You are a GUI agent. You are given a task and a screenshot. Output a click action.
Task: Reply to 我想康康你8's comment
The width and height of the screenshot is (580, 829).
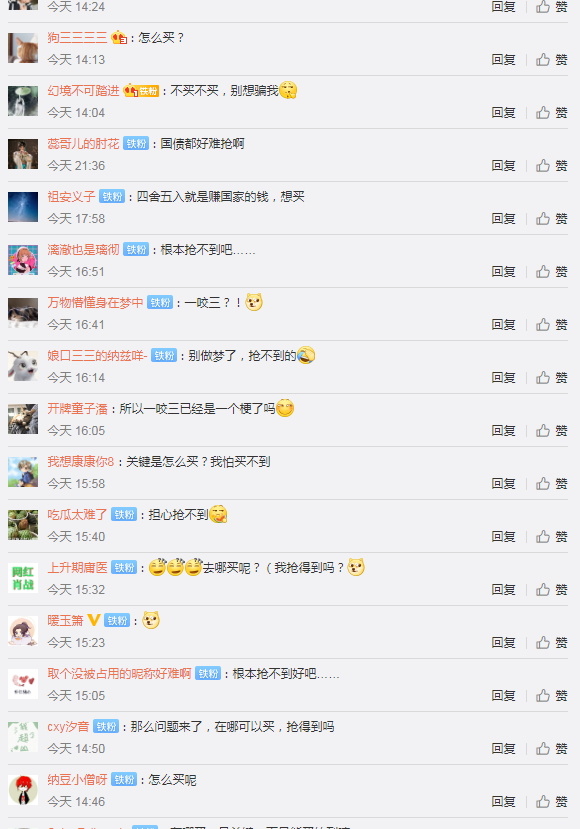[503, 483]
